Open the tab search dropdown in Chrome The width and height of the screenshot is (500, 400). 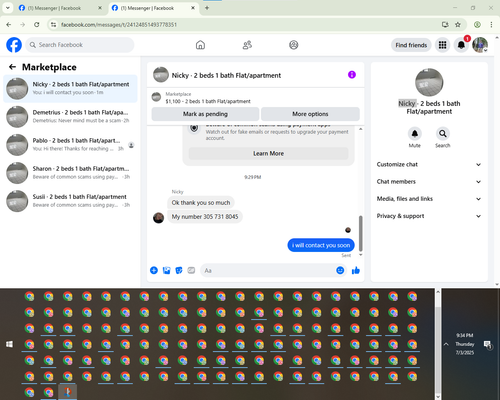click(8, 8)
